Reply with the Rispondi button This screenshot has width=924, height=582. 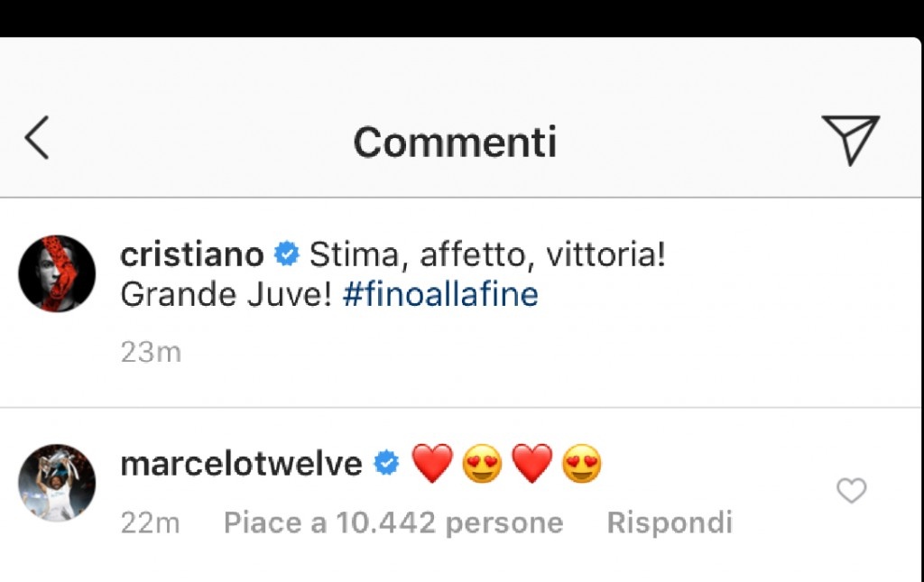coord(670,522)
